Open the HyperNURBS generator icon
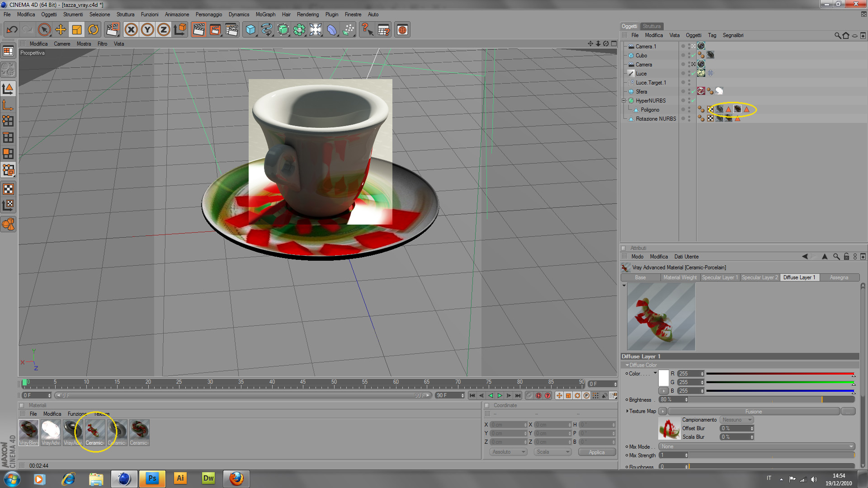This screenshot has width=868, height=488. pos(283,30)
